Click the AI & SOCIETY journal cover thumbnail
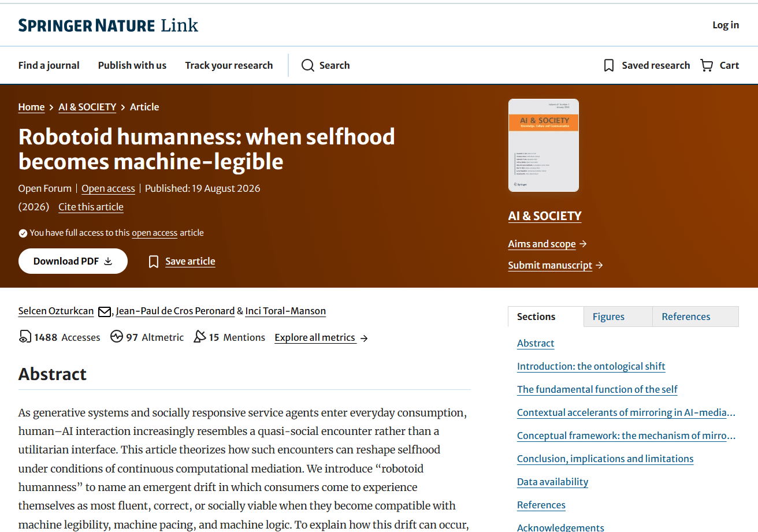The width and height of the screenshot is (758, 532). pyautogui.click(x=544, y=145)
